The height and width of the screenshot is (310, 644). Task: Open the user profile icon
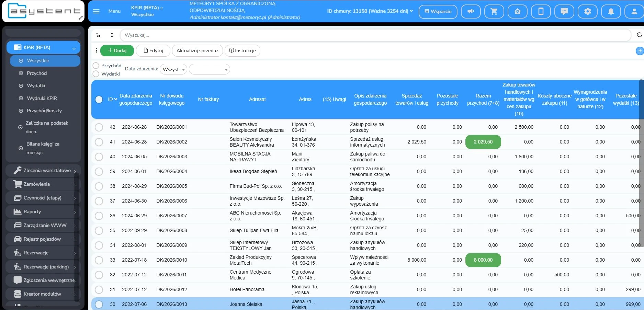634,11
